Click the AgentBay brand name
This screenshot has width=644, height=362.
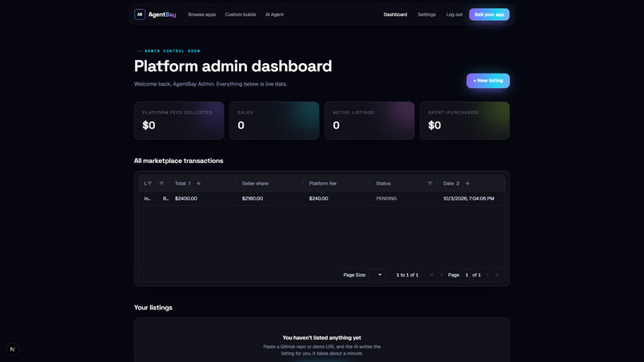162,14
